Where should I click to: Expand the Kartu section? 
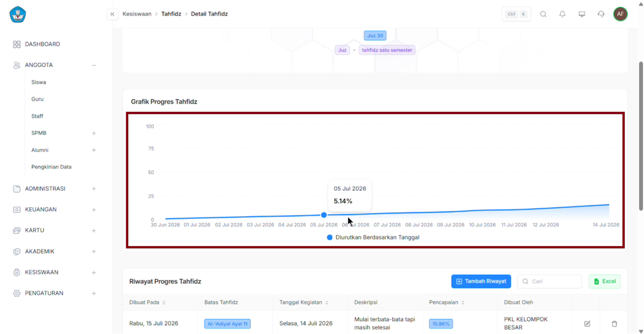click(x=94, y=231)
